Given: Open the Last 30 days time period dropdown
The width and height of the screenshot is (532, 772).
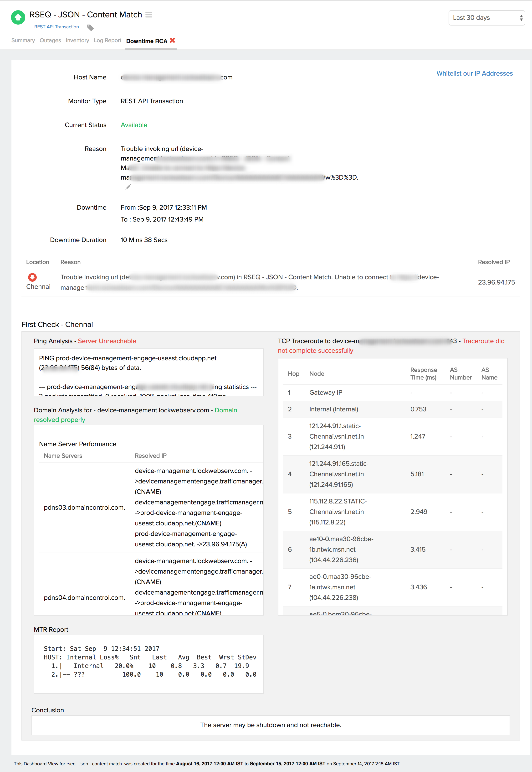Looking at the screenshot, I should coord(486,18).
